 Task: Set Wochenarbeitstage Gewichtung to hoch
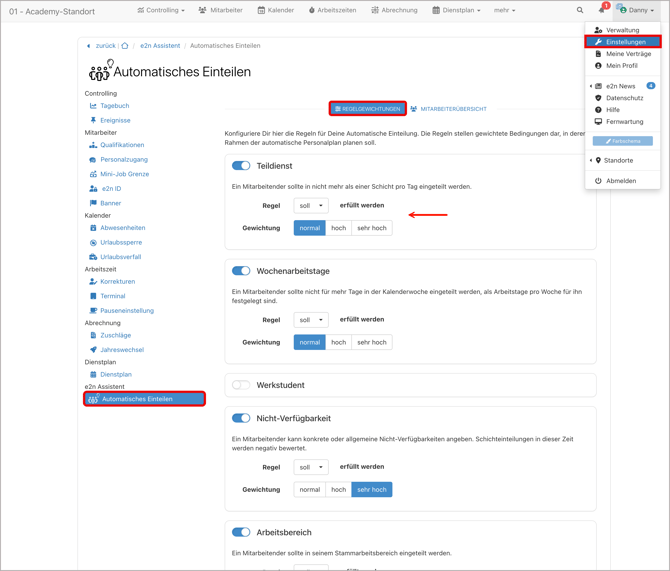(338, 342)
